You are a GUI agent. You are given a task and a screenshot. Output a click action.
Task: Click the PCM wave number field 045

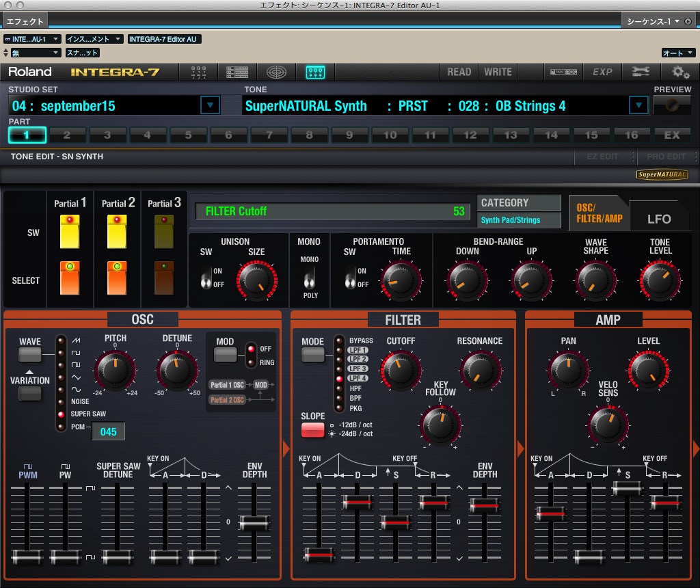coord(108,431)
